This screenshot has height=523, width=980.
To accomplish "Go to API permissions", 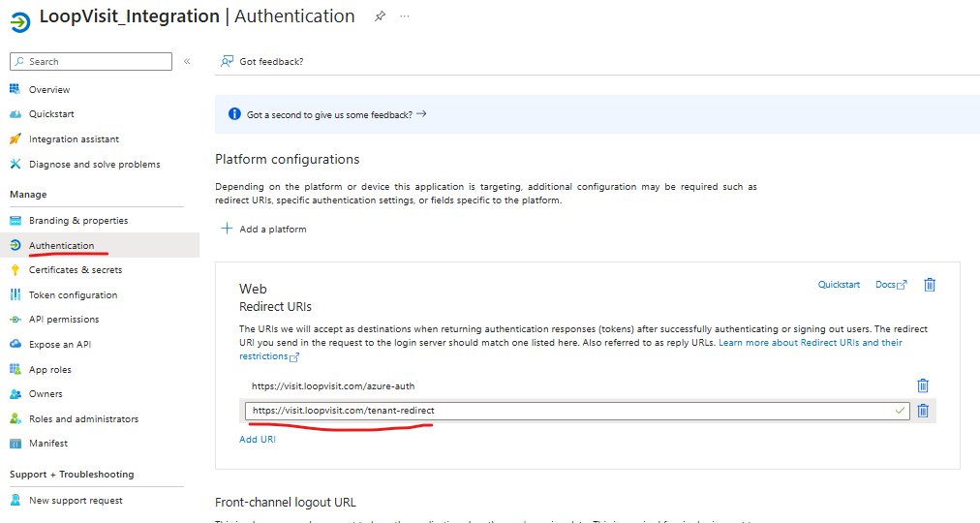I will 64,320.
